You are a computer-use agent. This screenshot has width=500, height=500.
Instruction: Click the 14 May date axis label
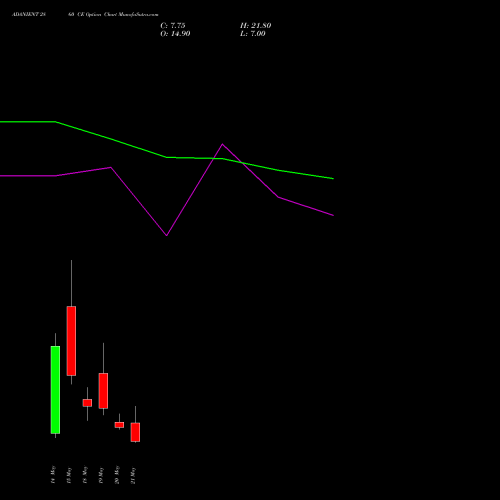(53, 475)
